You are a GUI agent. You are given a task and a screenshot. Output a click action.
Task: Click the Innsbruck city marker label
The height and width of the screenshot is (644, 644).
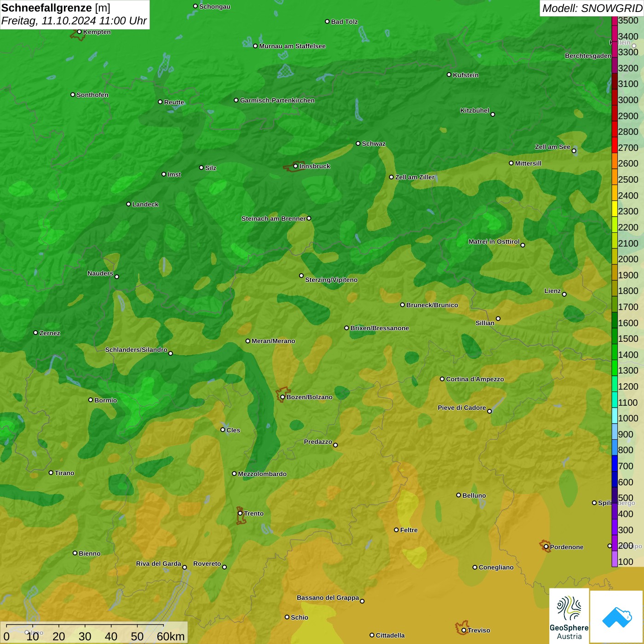pos(315,166)
